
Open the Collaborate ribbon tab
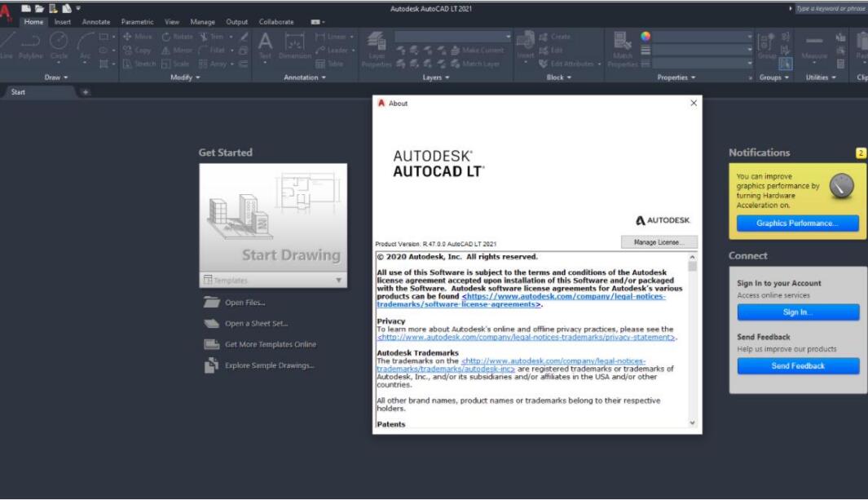coord(276,21)
